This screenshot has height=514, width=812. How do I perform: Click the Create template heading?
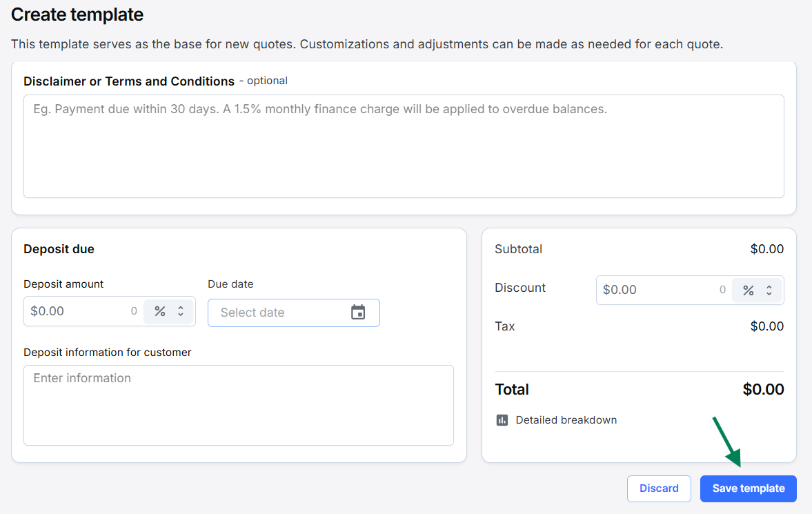pyautogui.click(x=77, y=14)
